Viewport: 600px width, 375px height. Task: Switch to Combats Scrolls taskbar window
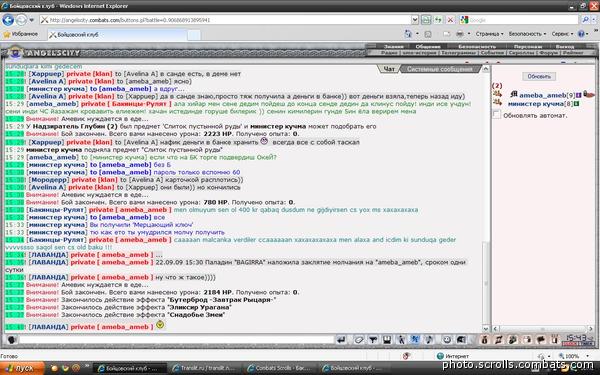click(281, 368)
